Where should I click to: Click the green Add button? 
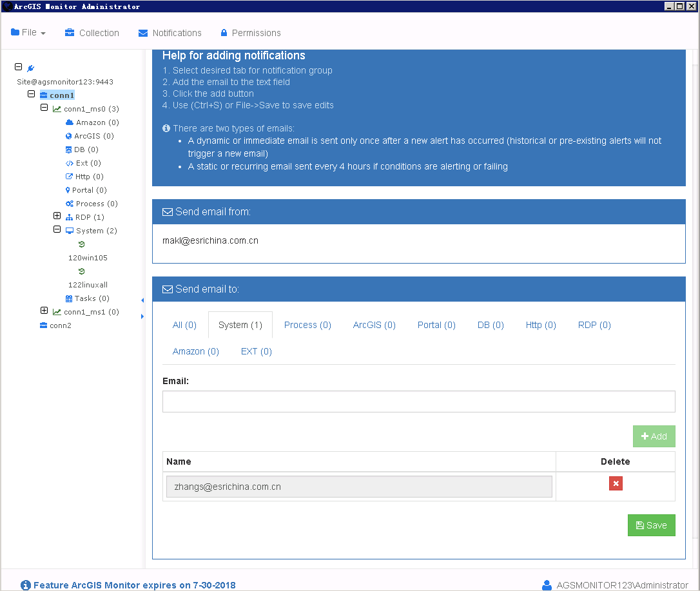click(654, 436)
